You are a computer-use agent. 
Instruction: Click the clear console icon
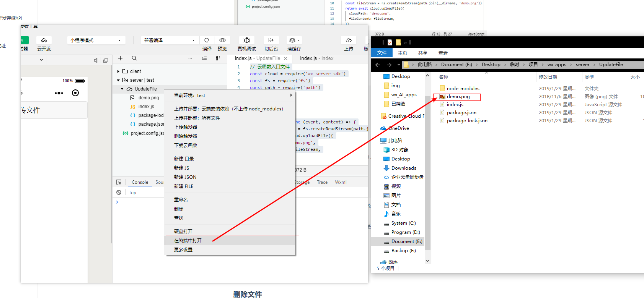(119, 193)
